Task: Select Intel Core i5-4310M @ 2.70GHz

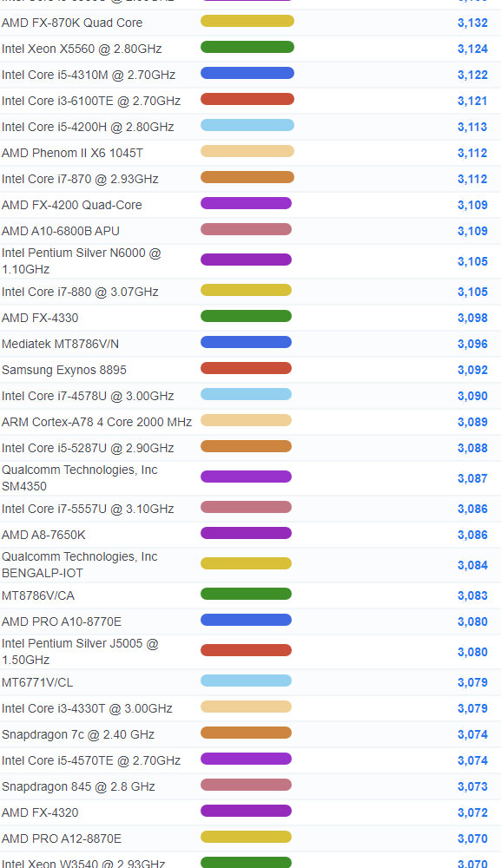Action: [x=89, y=75]
